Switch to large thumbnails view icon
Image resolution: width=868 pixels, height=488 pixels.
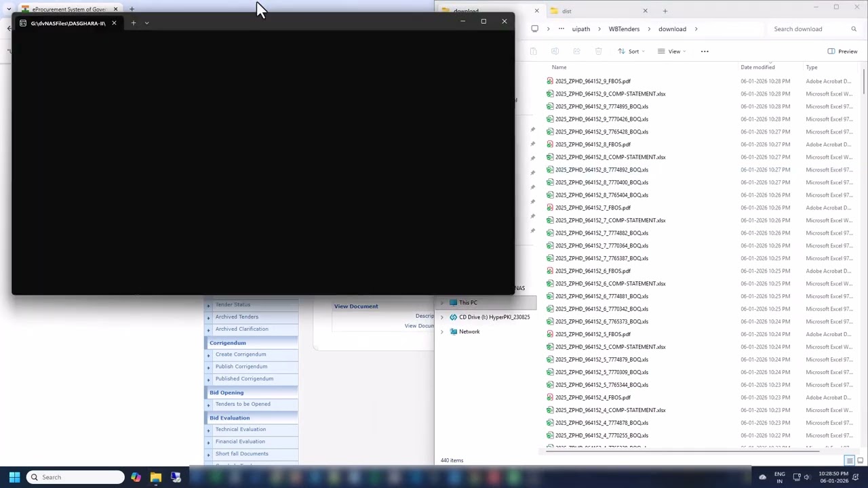tap(860, 460)
